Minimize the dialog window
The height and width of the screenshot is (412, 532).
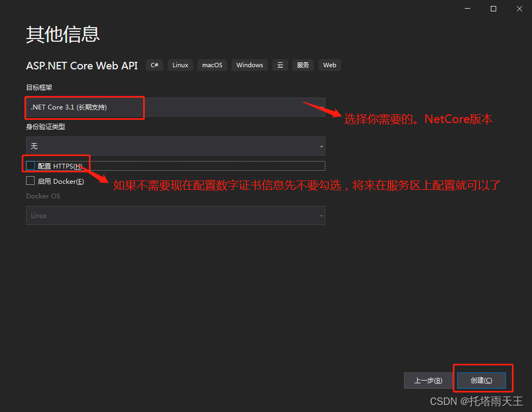pyautogui.click(x=467, y=9)
